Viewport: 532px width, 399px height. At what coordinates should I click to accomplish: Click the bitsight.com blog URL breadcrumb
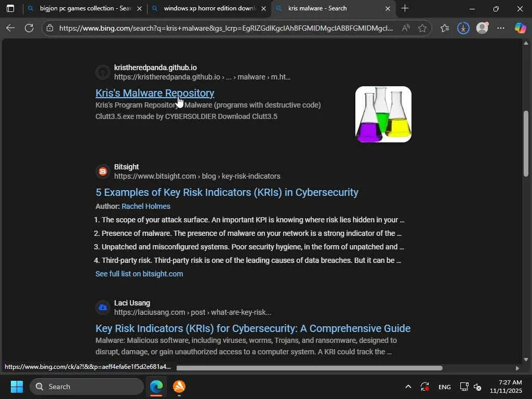(197, 176)
